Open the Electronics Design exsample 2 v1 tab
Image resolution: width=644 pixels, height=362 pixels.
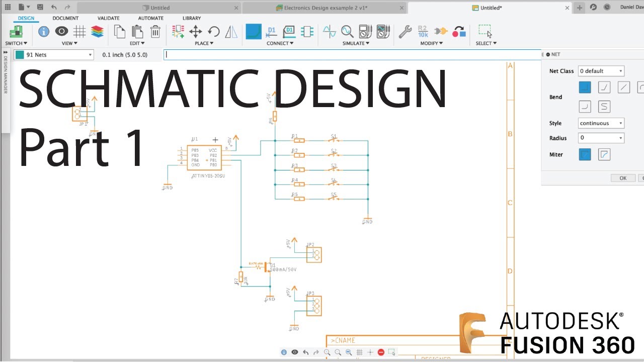(325, 8)
